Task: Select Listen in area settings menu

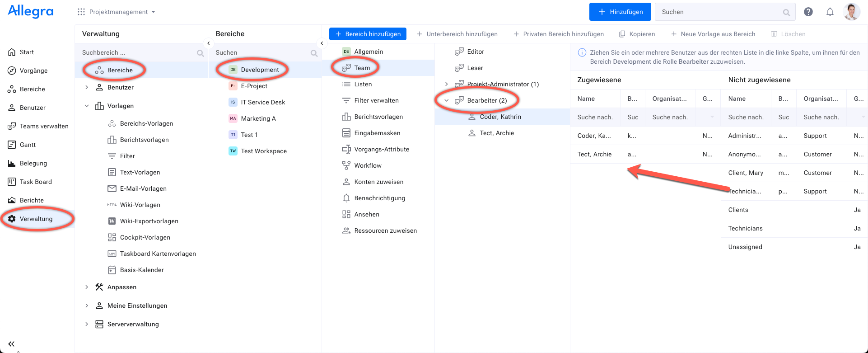Action: (x=363, y=84)
